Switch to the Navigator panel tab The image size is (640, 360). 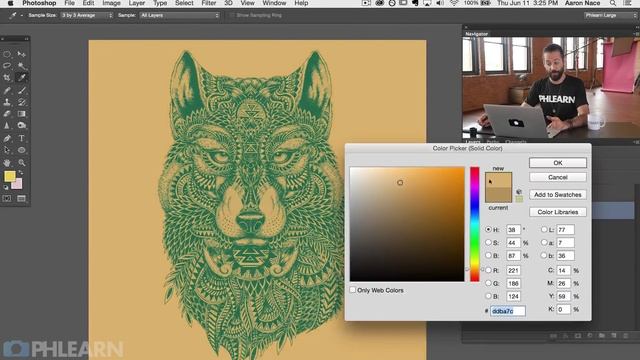[477, 34]
